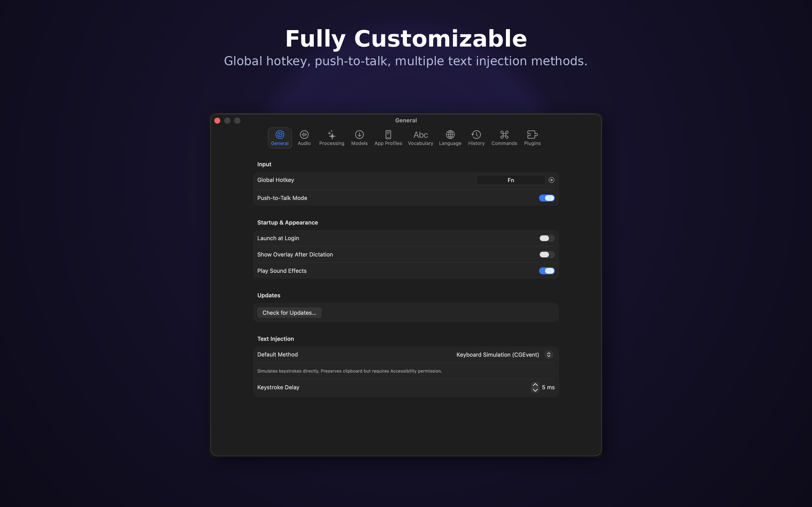Select the Processing icon in toolbar
Image resolution: width=812 pixels, height=507 pixels.
pos(331,138)
